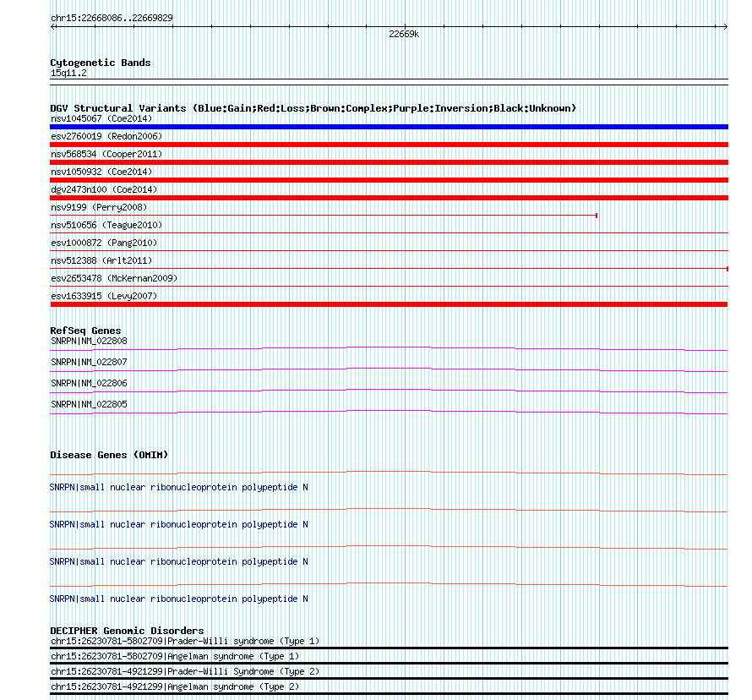Image resolution: width=752 pixels, height=700 pixels.
Task: Open variant nsv1045067 (Coe2014)
Action: tap(101, 118)
